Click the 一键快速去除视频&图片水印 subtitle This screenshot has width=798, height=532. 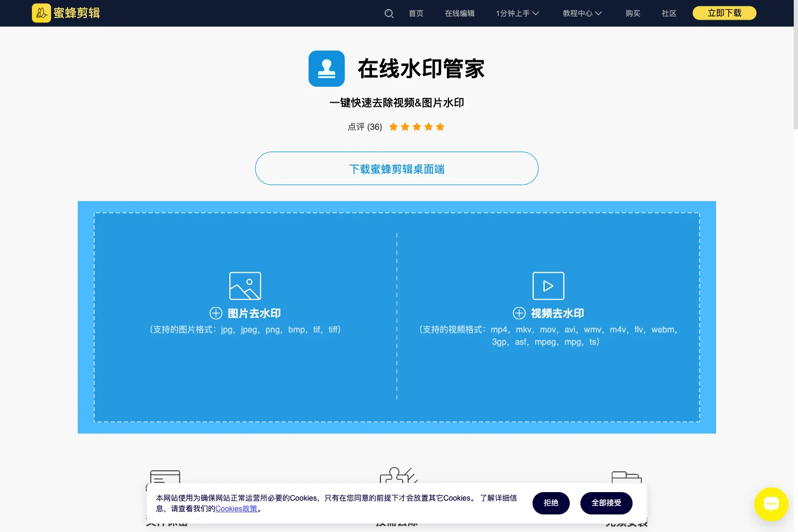397,103
